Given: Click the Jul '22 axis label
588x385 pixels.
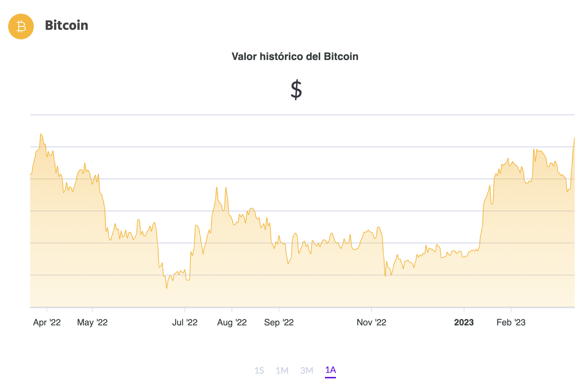Looking at the screenshot, I should [x=185, y=322].
